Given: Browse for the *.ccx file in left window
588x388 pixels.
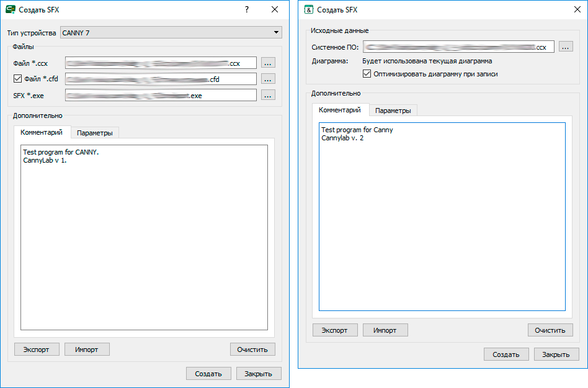Looking at the screenshot, I should (x=268, y=63).
